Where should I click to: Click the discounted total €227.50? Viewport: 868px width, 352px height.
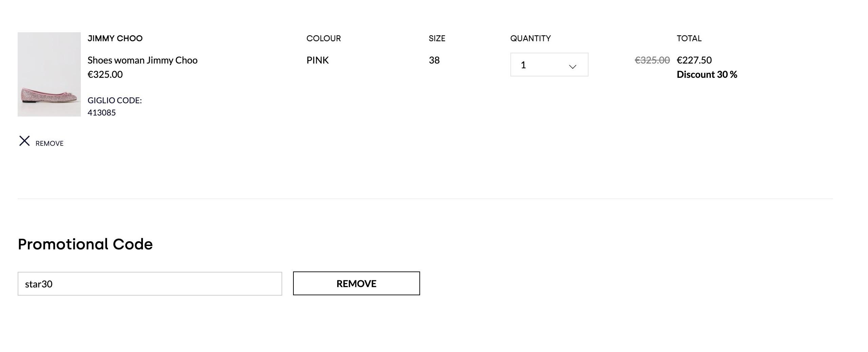[x=694, y=60]
